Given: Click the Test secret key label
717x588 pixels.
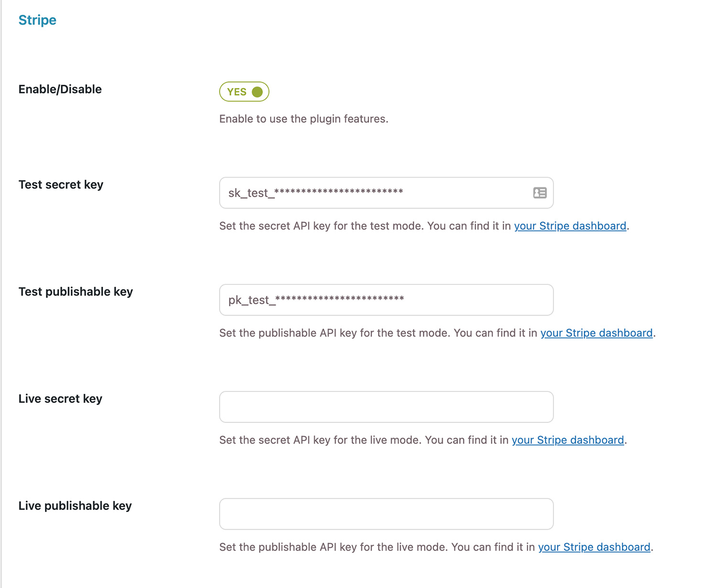Looking at the screenshot, I should [x=61, y=185].
